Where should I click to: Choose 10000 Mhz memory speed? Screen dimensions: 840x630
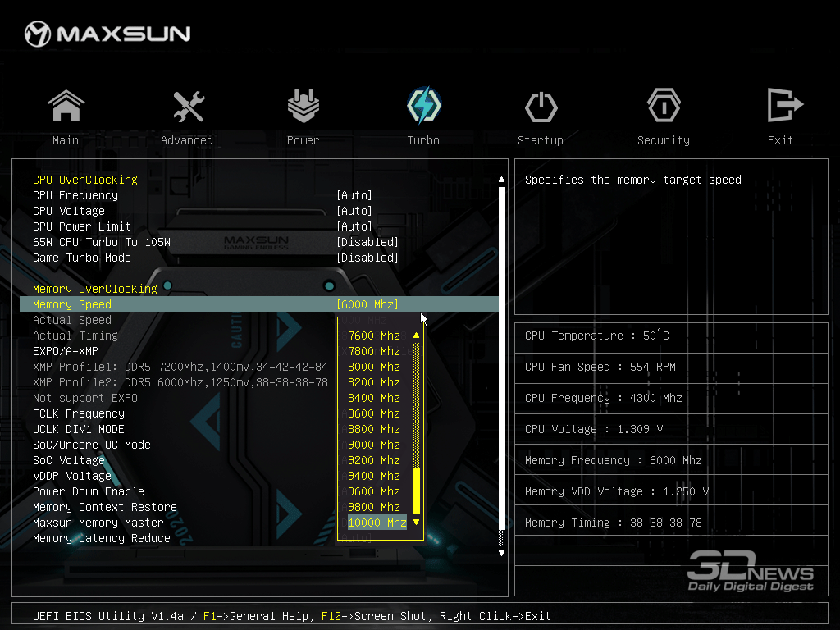click(377, 523)
